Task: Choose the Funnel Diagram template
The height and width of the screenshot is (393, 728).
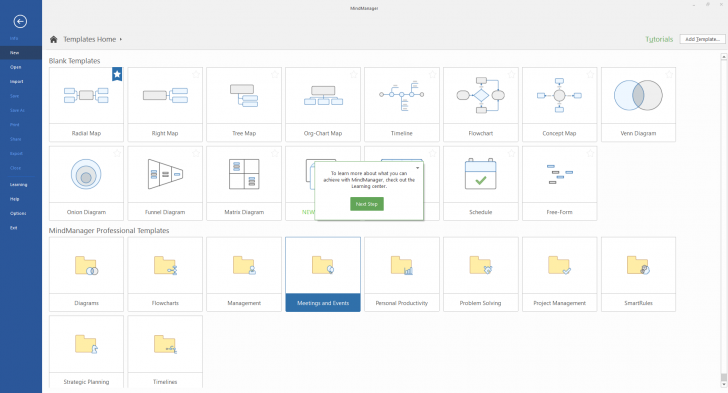Action: (165, 183)
